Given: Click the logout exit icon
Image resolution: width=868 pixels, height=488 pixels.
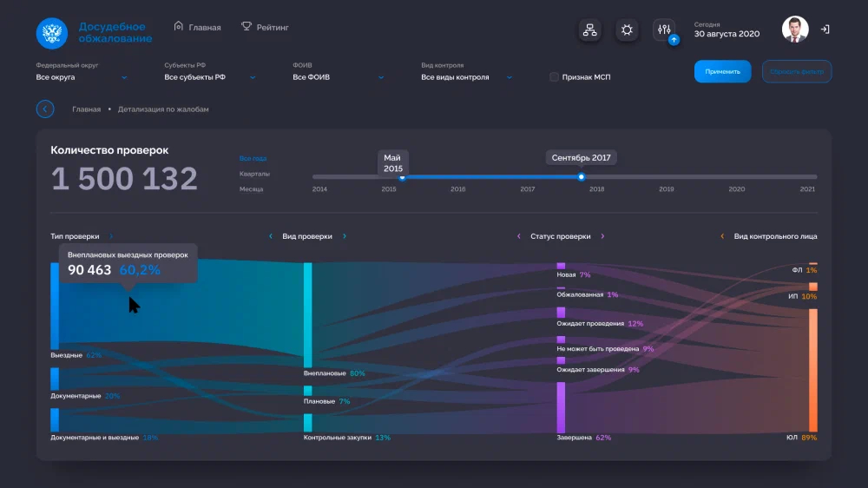Looking at the screenshot, I should [825, 30].
